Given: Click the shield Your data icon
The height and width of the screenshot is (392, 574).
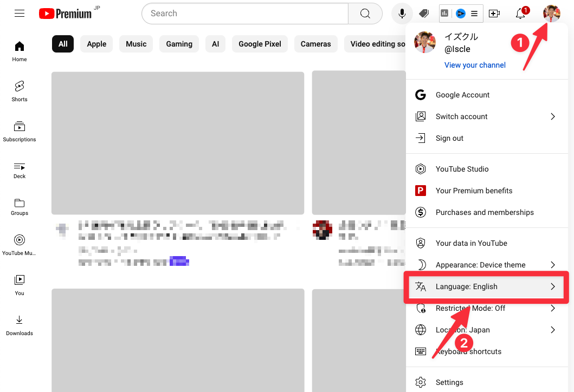Looking at the screenshot, I should (421, 243).
